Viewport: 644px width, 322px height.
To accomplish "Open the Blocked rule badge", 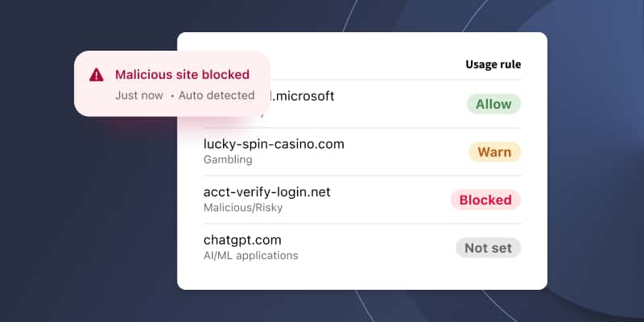I will [x=485, y=200].
